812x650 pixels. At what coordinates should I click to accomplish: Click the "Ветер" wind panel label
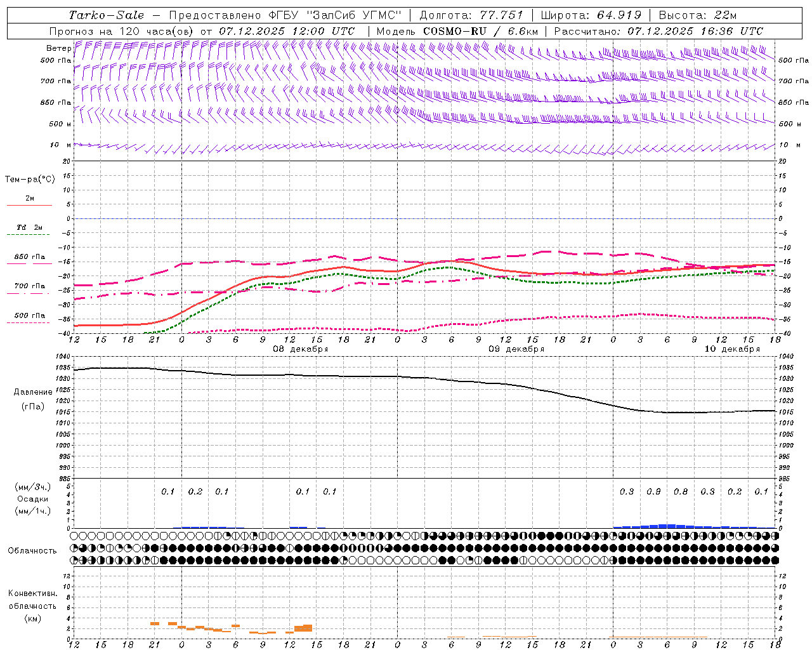point(58,48)
